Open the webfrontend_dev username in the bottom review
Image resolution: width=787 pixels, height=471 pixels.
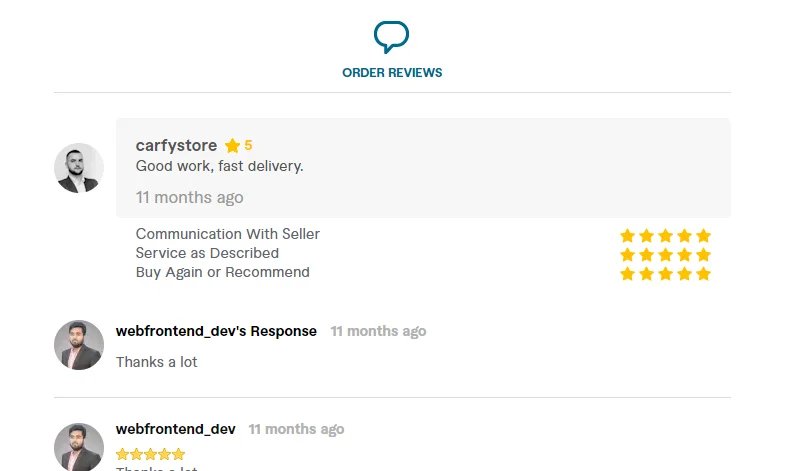click(176, 429)
